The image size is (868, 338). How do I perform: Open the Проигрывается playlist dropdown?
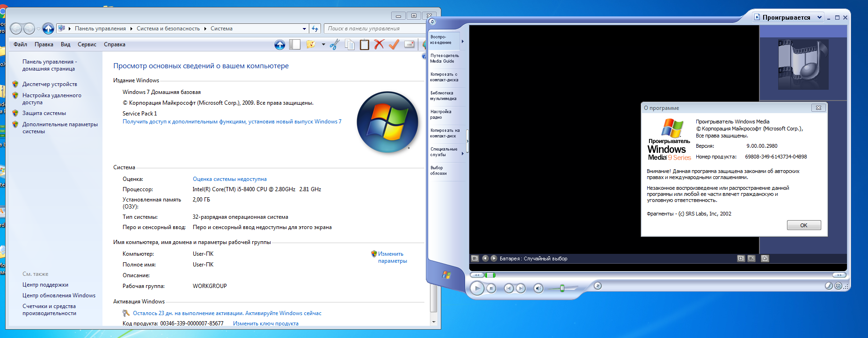click(x=819, y=17)
